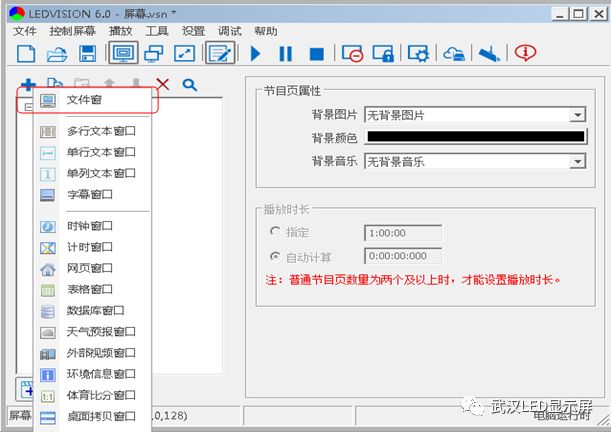Viewport: 612px width, 433px height.
Task: Stop playback with the stop button
Action: [317, 54]
